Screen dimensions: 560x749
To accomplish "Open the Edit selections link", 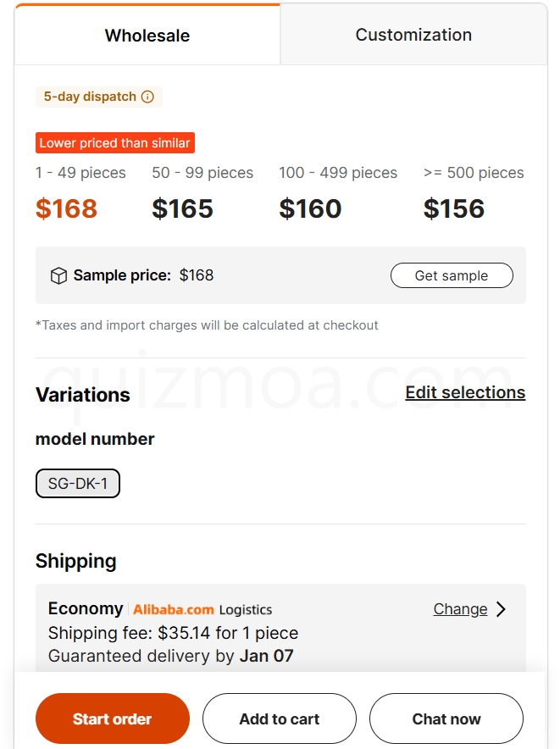I will 465,392.
